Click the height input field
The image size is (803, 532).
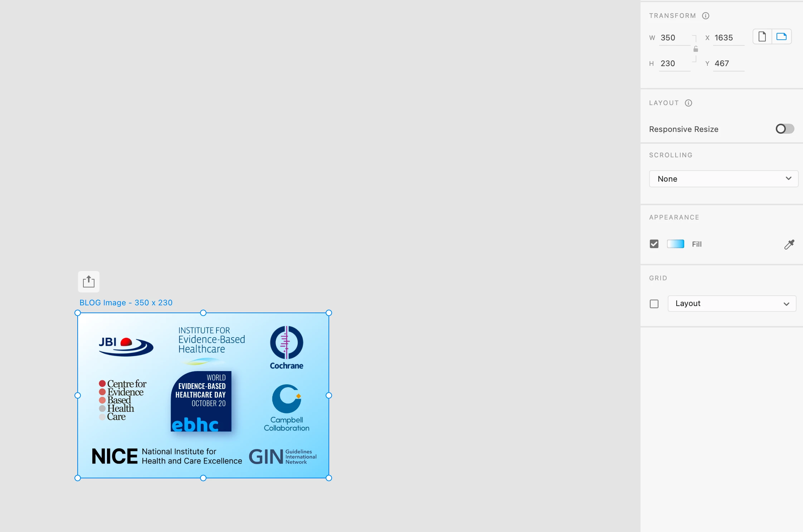(674, 64)
